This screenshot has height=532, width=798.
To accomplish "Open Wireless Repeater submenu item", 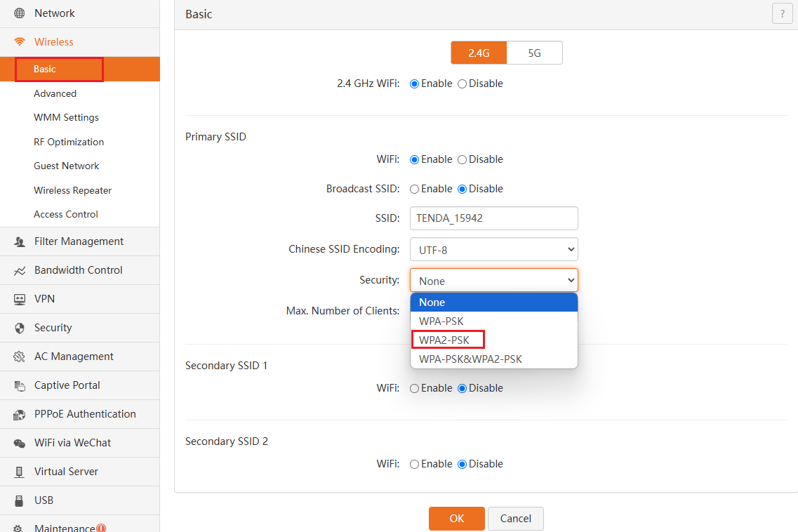I will [72, 190].
